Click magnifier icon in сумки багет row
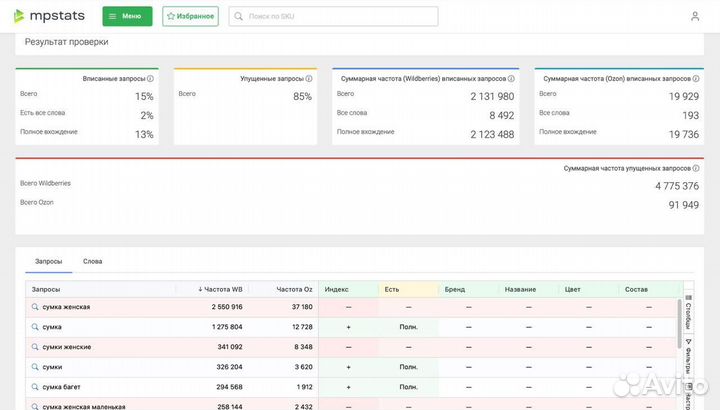The width and height of the screenshot is (720, 410). click(35, 387)
